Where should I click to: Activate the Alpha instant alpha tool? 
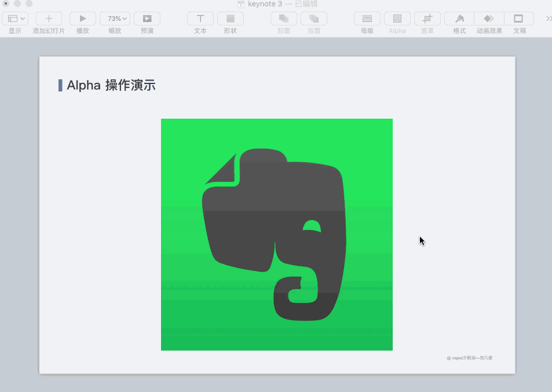point(397,19)
